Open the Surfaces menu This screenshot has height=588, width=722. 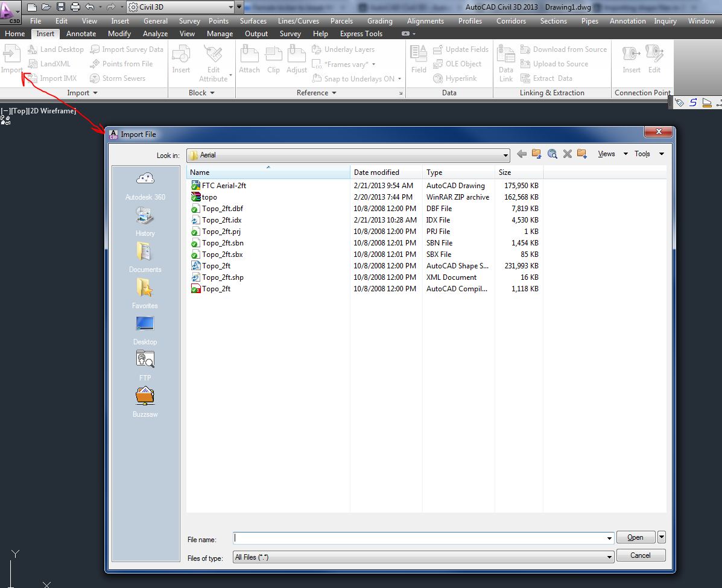[253, 21]
